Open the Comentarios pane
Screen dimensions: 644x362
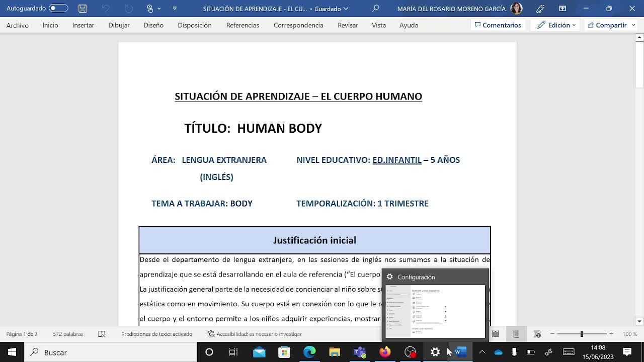pyautogui.click(x=498, y=25)
